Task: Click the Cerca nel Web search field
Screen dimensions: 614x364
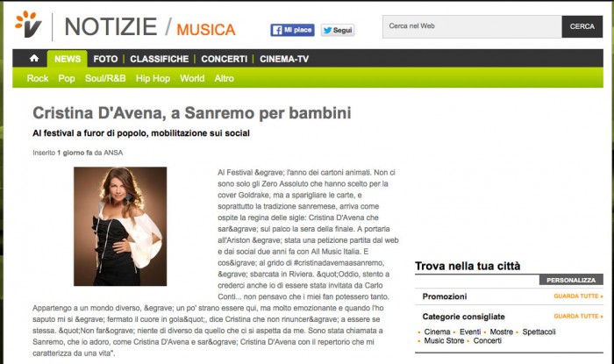Action: (472, 26)
